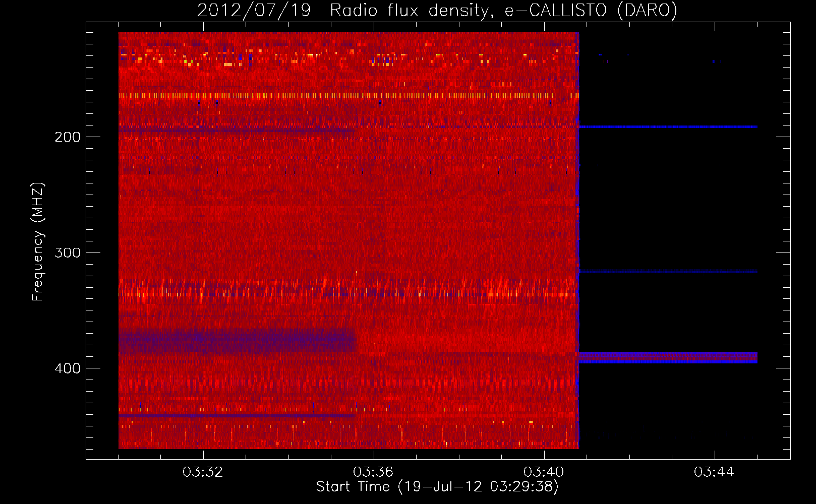This screenshot has width=816, height=504.
Task: Click the plot title "2012/07/19 Radio flux density, e-CALLISTO (DARO)"
Action: (437, 10)
